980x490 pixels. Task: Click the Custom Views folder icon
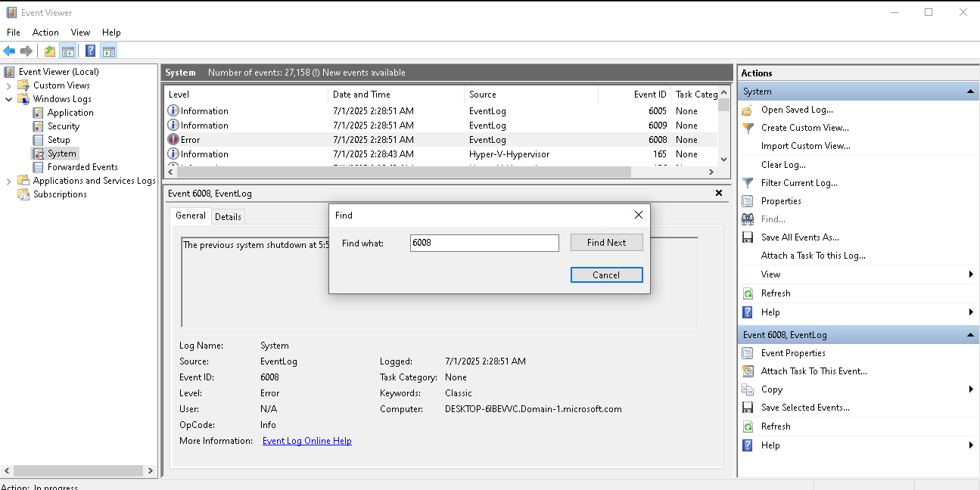coord(23,85)
